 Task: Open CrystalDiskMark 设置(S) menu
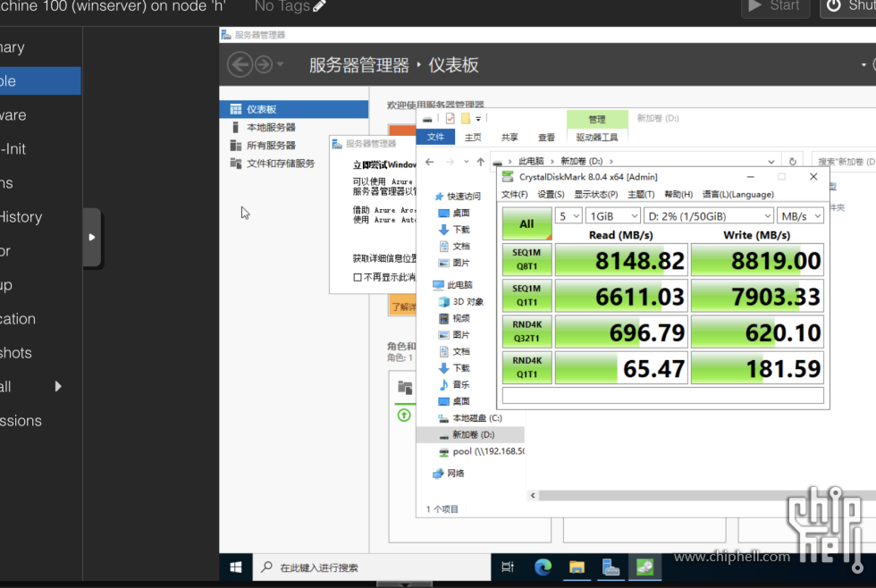coord(551,194)
